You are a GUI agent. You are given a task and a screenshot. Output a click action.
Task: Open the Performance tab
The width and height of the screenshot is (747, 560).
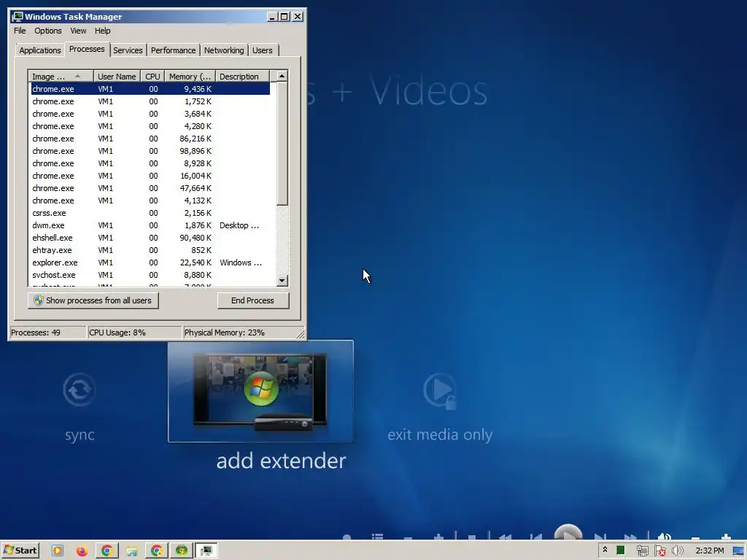pyautogui.click(x=173, y=50)
